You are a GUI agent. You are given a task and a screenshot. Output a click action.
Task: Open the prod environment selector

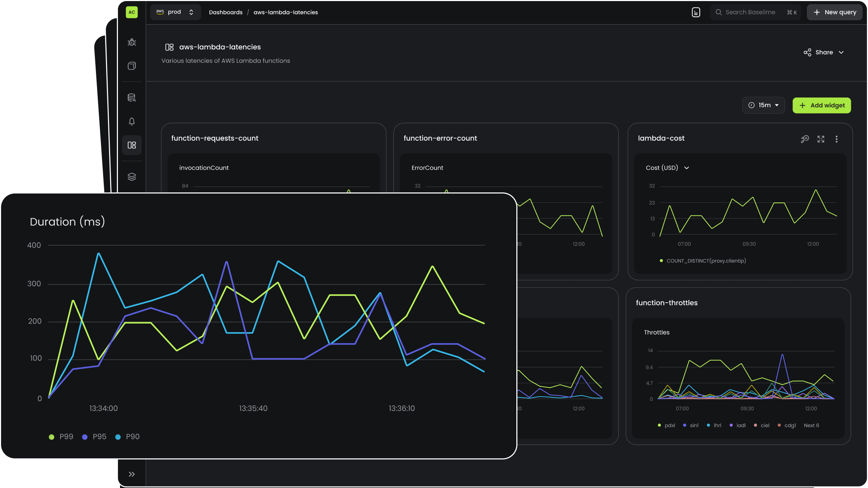pyautogui.click(x=175, y=12)
